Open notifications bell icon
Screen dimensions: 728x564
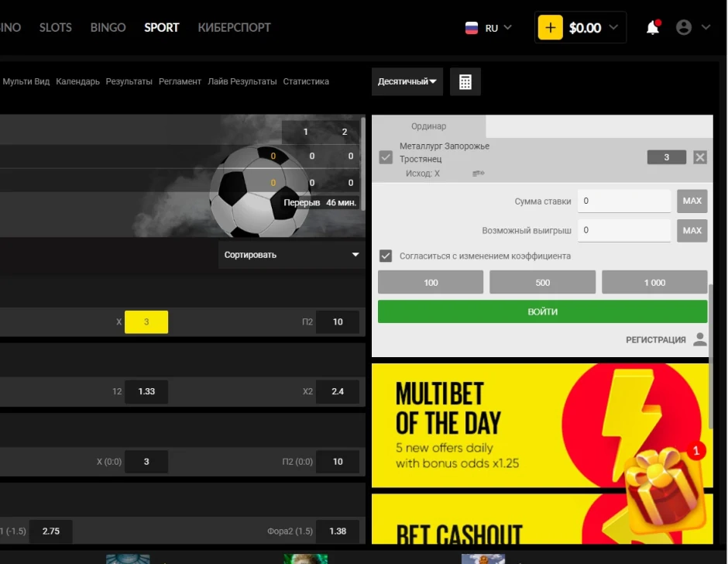pos(653,27)
